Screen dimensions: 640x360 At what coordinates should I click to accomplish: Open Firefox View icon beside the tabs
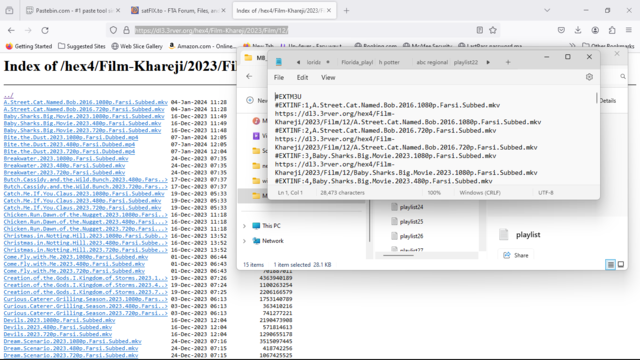tap(9, 11)
